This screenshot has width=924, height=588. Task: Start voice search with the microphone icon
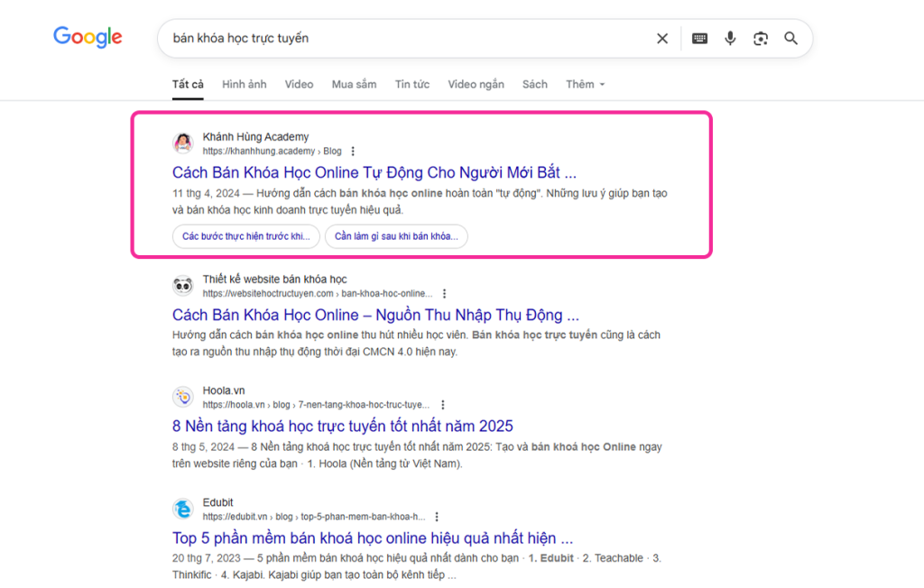(730, 38)
